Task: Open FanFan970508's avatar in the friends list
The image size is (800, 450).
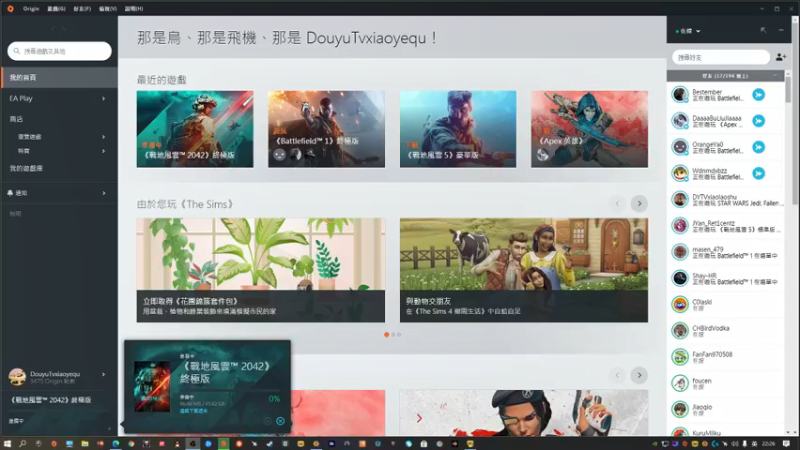Action: pos(680,357)
